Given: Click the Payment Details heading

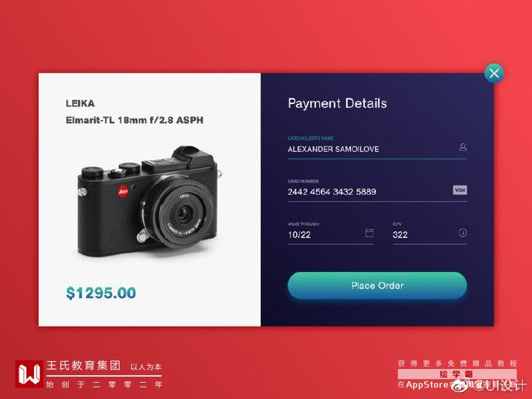Looking at the screenshot, I should click(x=337, y=103).
